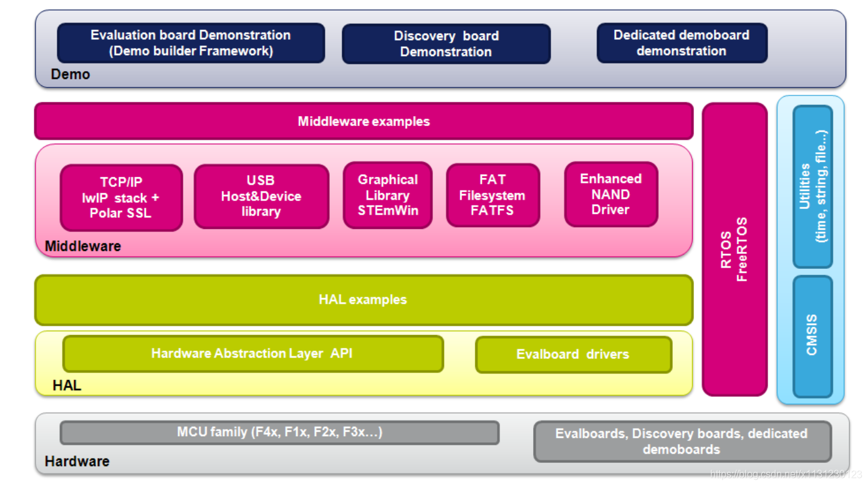The width and height of the screenshot is (868, 486).
Task: Click the Evaluation board Demonstration block
Action: 191,43
